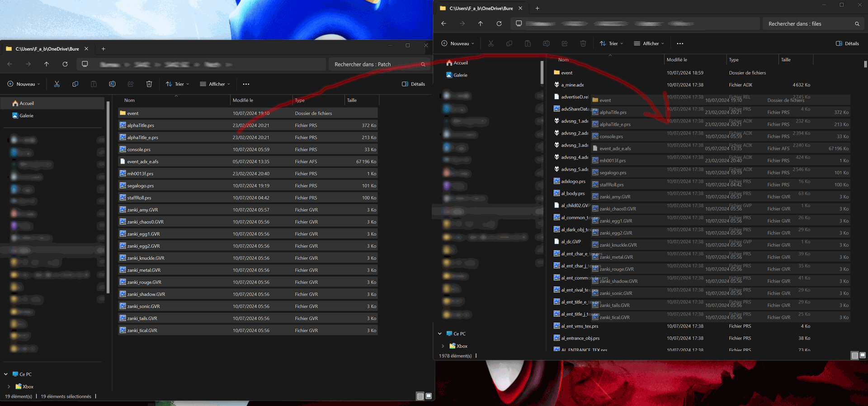Open the Trier sort dropdown in files window
868x406 pixels.
coord(611,43)
